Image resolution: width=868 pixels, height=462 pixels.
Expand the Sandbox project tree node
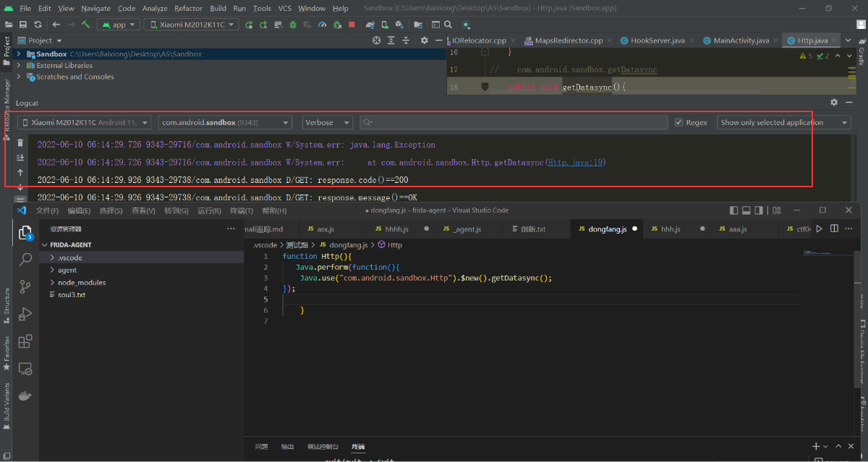(x=18, y=54)
